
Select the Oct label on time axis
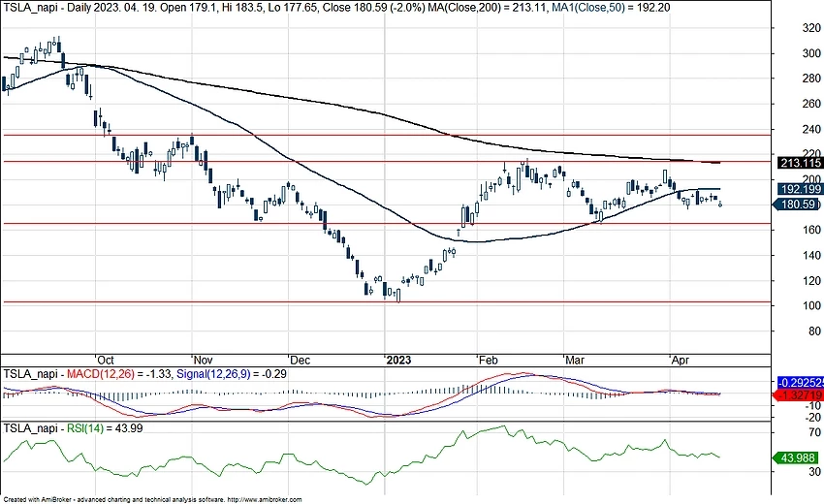coord(105,360)
